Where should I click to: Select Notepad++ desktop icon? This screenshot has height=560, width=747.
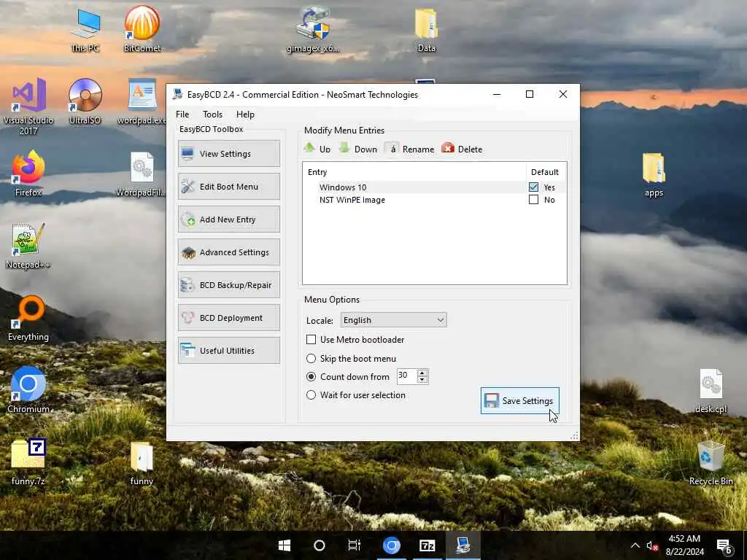(x=28, y=246)
